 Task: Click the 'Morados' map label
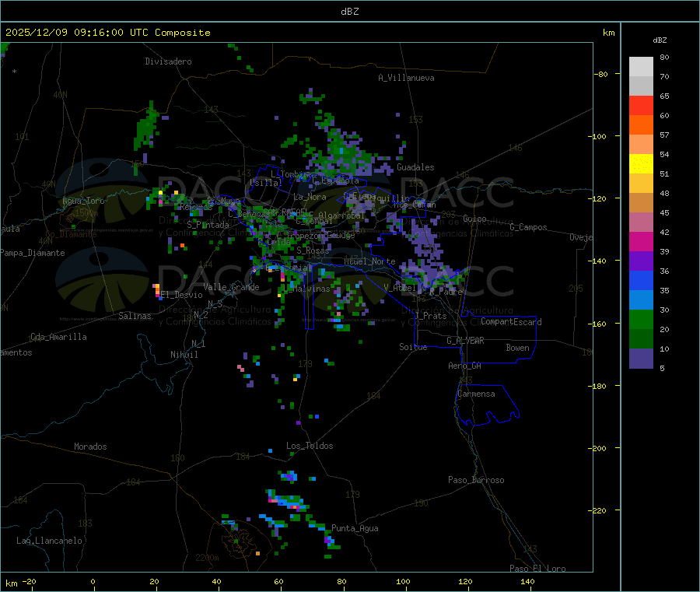coord(91,447)
